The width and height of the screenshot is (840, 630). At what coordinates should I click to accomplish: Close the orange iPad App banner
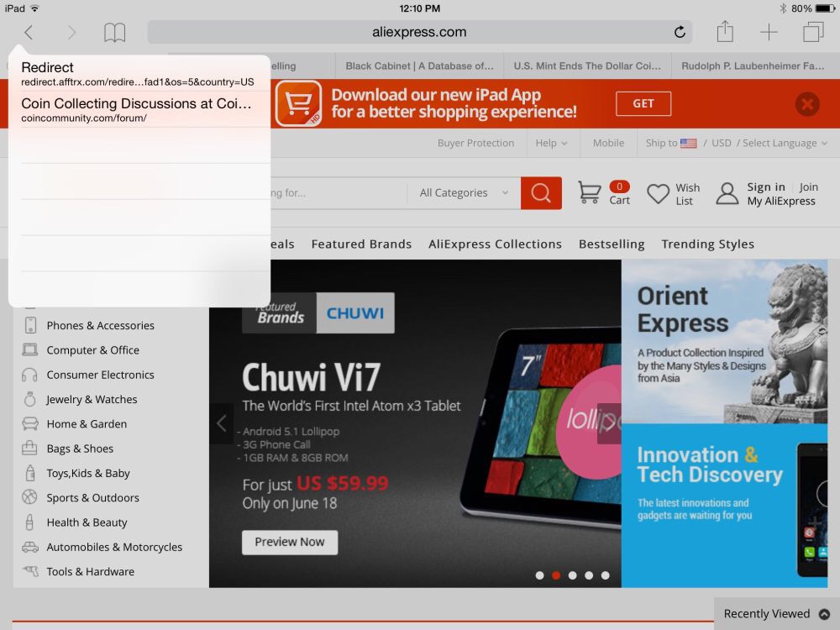(806, 104)
